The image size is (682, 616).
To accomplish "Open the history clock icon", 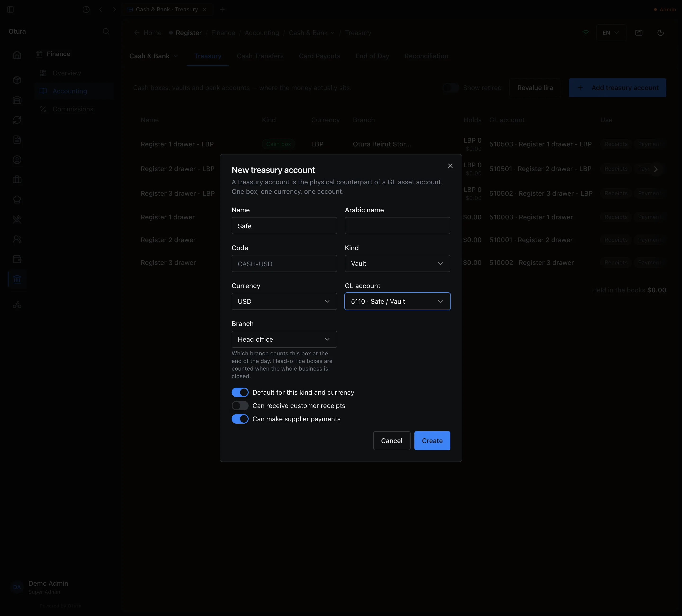I will (86, 9).
